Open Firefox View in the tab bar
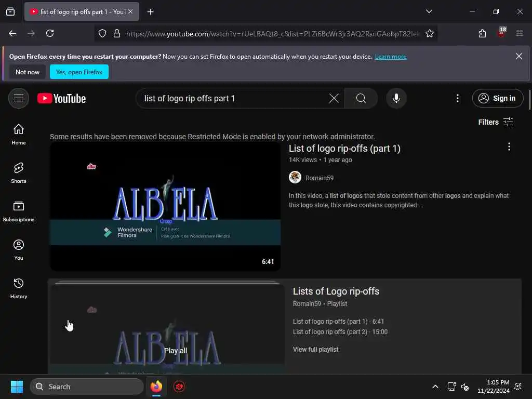Image resolution: width=532 pixels, height=399 pixels. 10,11
